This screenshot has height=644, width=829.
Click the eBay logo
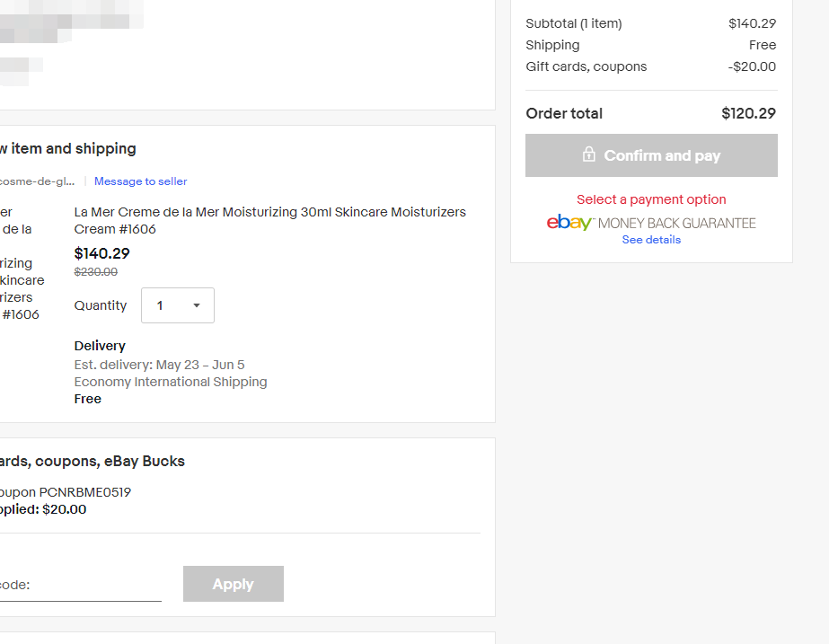tap(569, 223)
